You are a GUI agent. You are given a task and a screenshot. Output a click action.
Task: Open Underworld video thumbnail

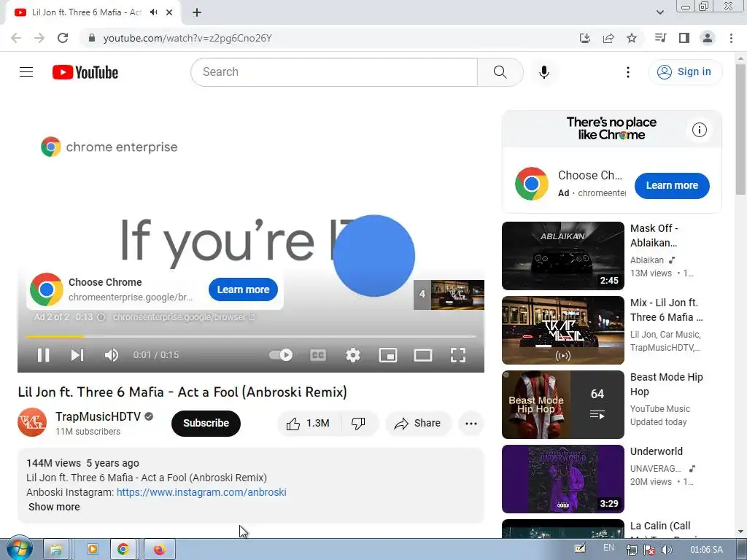562,478
